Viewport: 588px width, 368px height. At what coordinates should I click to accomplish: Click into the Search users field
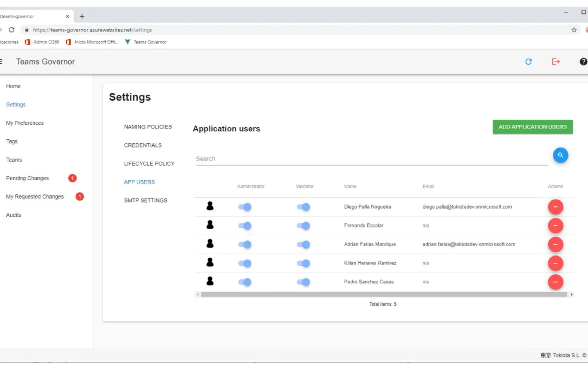coord(372,159)
